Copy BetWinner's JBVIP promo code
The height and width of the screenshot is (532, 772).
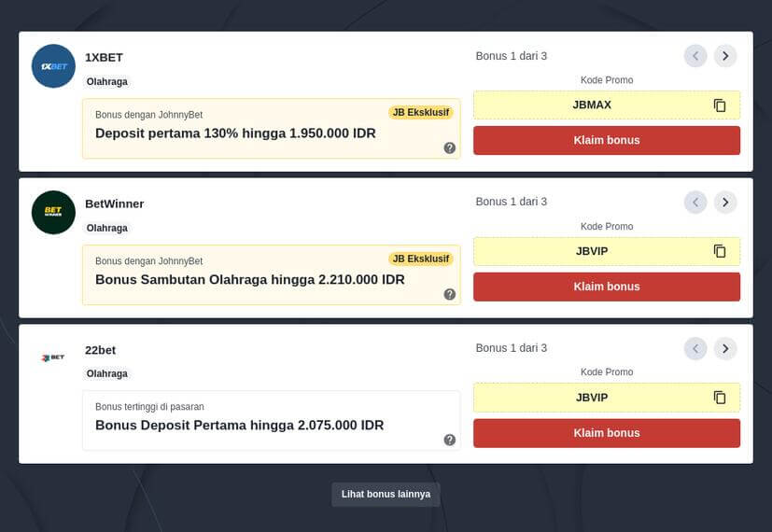[x=720, y=251]
